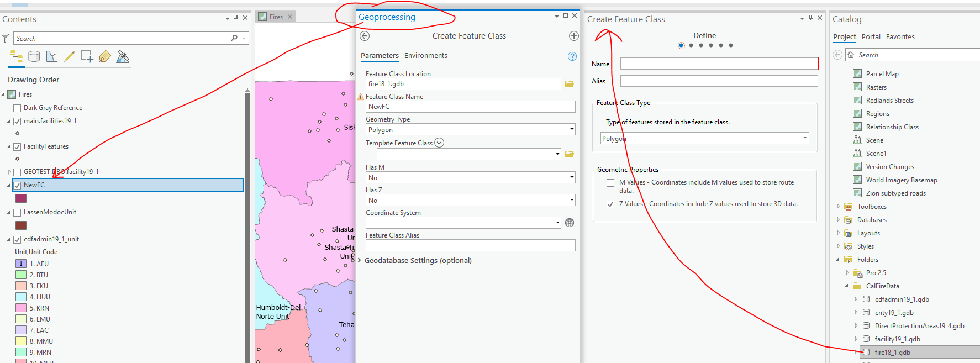This screenshot has width=980, height=363.
Task: Toggle main.facilities19_1 layer visibility
Action: click(17, 122)
